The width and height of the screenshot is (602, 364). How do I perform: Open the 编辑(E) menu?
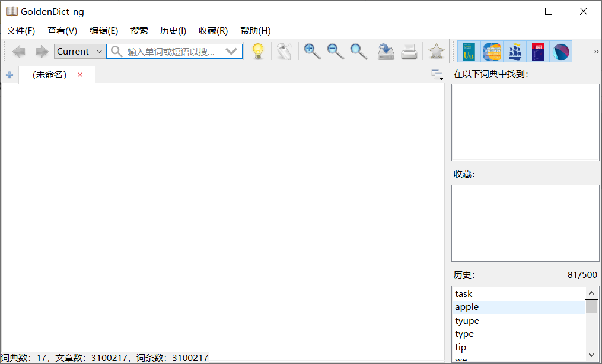104,31
